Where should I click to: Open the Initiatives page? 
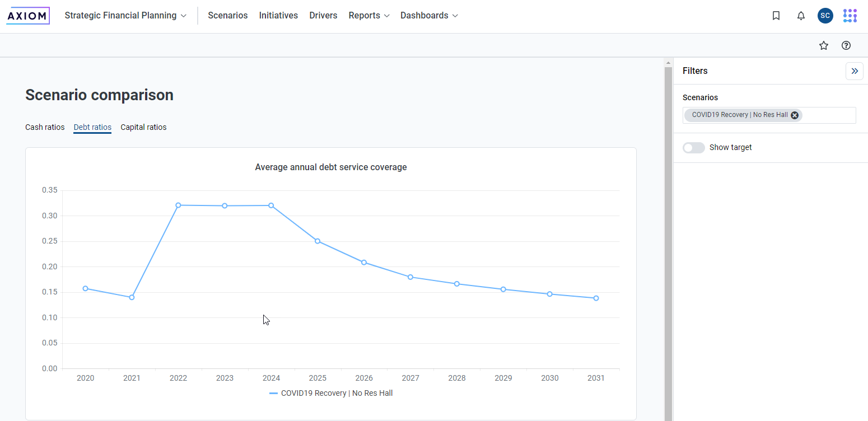[278, 16]
